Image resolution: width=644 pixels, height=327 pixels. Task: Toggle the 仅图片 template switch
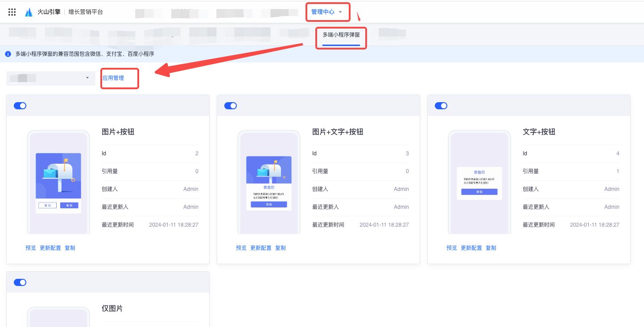pos(20,282)
